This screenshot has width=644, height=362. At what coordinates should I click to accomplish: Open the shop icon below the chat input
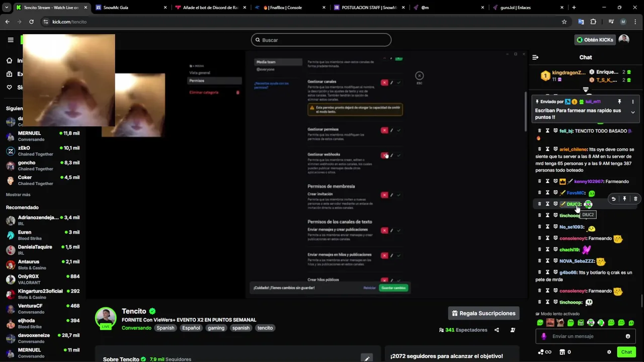(562, 352)
